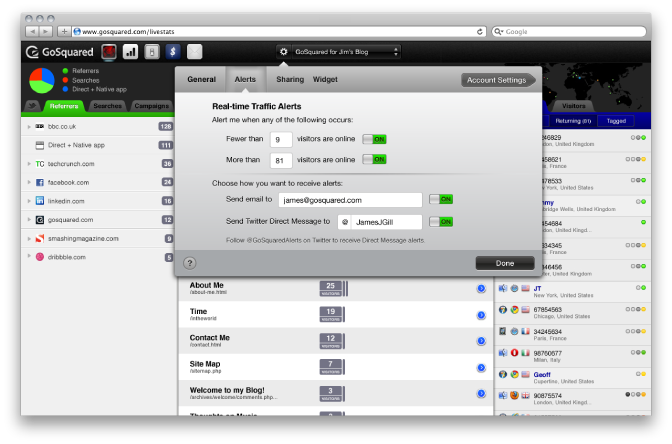Click the browser reload icon
Image resolution: width=672 pixels, height=444 pixels.
click(x=480, y=31)
